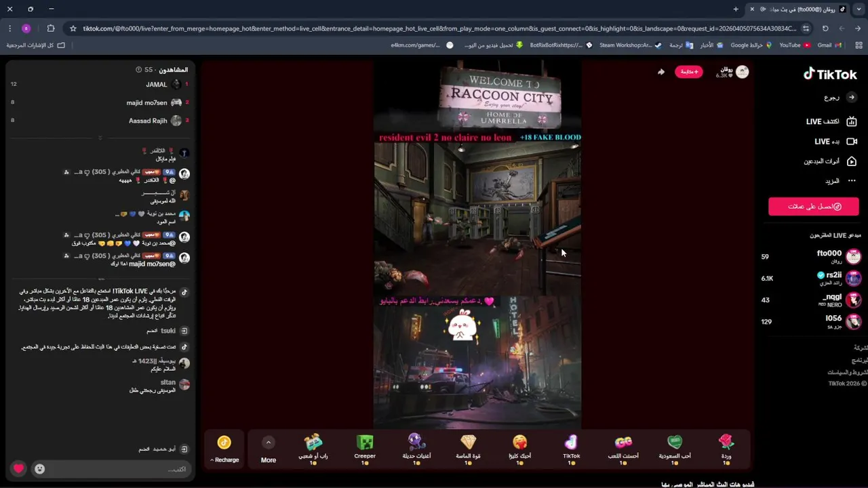Expand More gifts
Viewport: 868px width, 488px height.
click(x=269, y=449)
